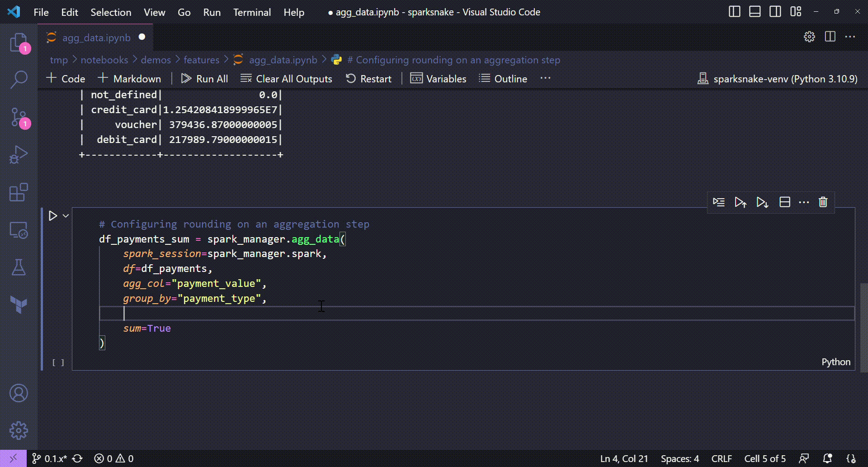Restart the notebook kernel
This screenshot has height=467, width=868.
click(368, 79)
